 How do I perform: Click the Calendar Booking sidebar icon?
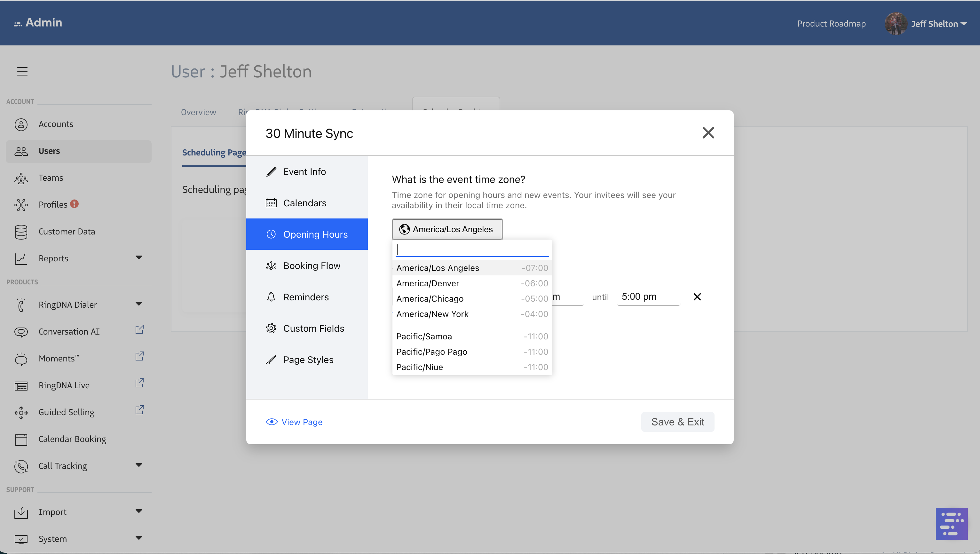(x=21, y=439)
